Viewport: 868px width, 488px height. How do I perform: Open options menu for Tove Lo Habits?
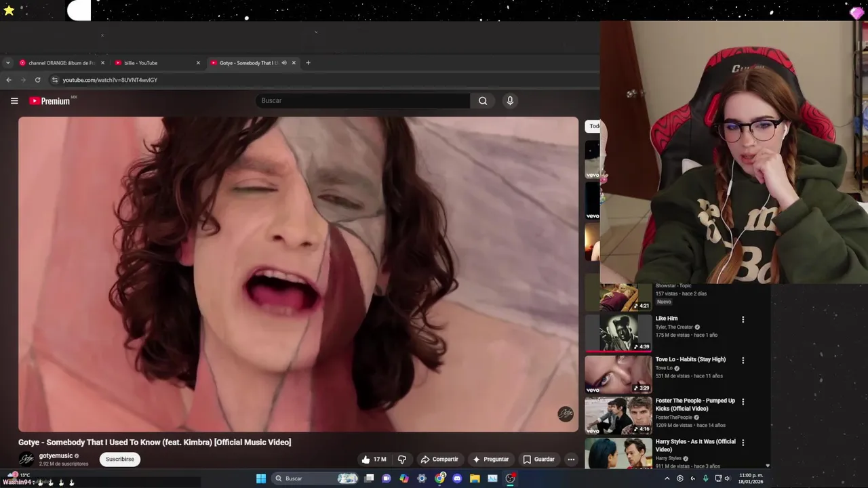coord(743,361)
